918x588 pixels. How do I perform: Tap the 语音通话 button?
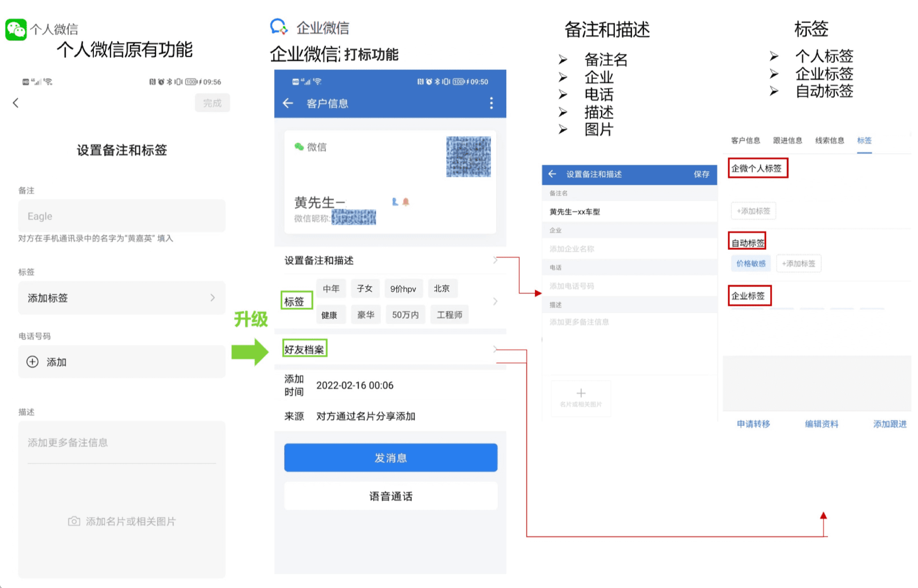391,496
